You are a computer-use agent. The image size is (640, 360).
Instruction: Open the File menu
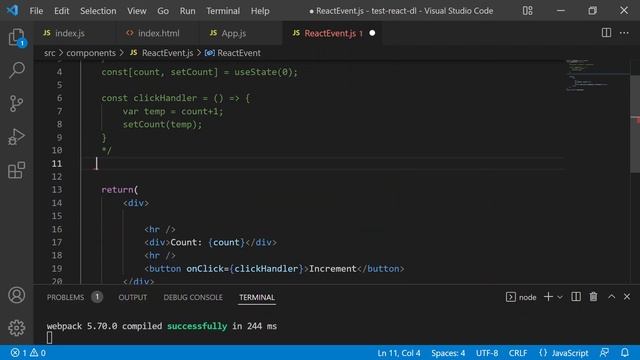point(36,11)
